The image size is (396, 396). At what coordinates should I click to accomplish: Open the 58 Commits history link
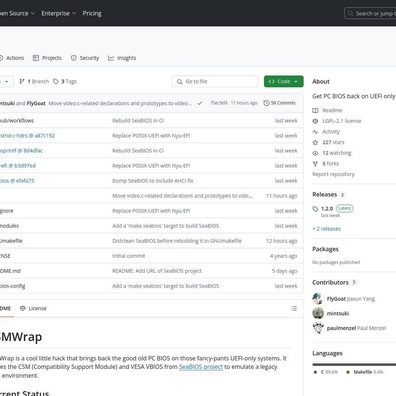[279, 103]
